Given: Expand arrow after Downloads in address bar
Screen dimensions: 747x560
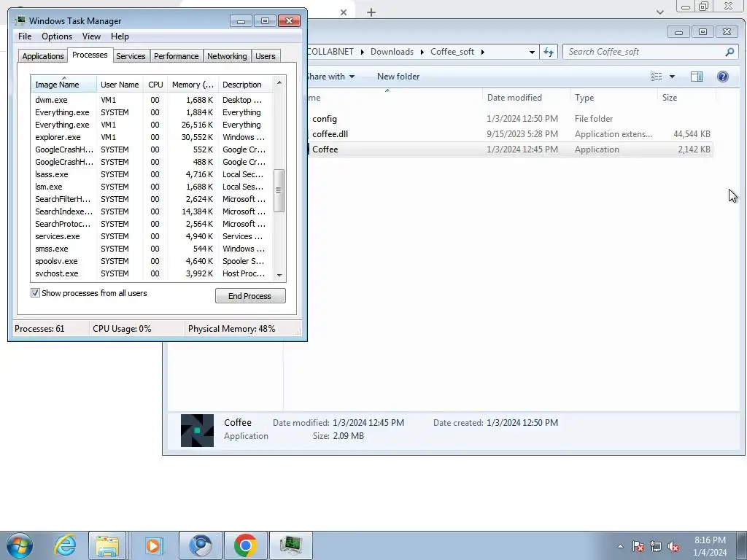Looking at the screenshot, I should click(422, 52).
